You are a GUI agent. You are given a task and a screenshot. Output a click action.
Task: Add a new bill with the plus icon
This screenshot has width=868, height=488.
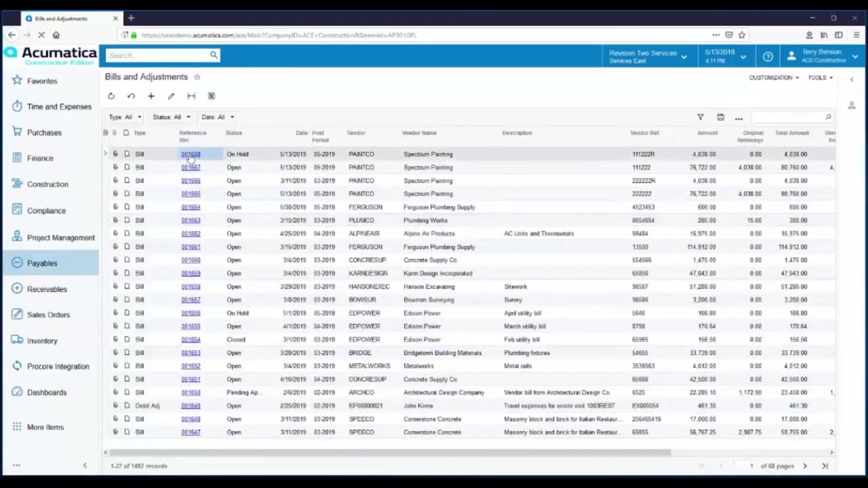click(x=151, y=96)
